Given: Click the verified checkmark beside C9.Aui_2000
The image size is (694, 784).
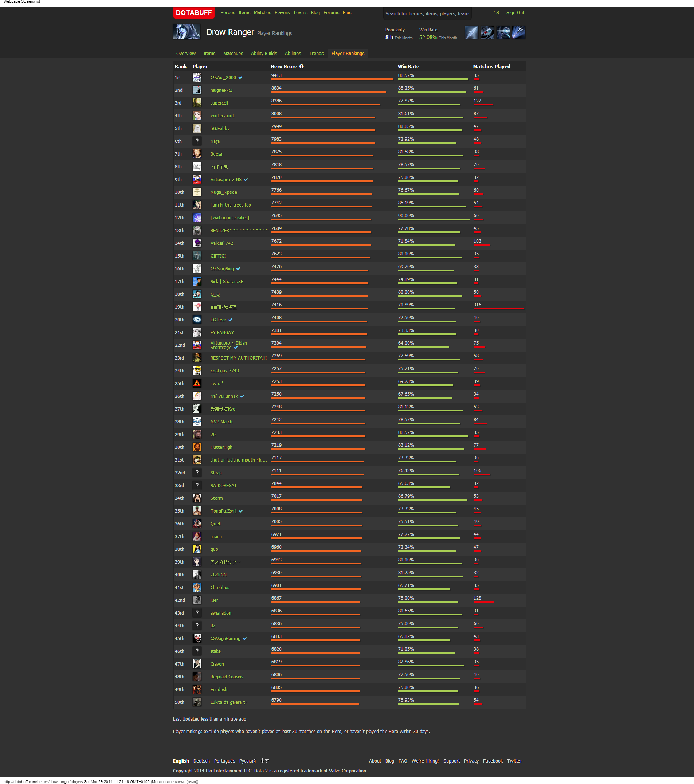Looking at the screenshot, I should (240, 78).
